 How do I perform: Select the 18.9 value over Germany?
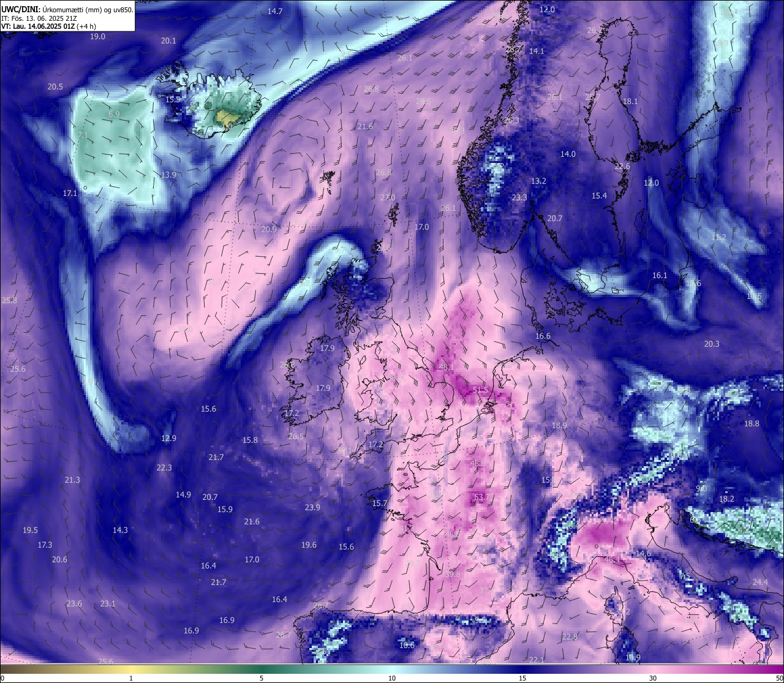(x=559, y=426)
